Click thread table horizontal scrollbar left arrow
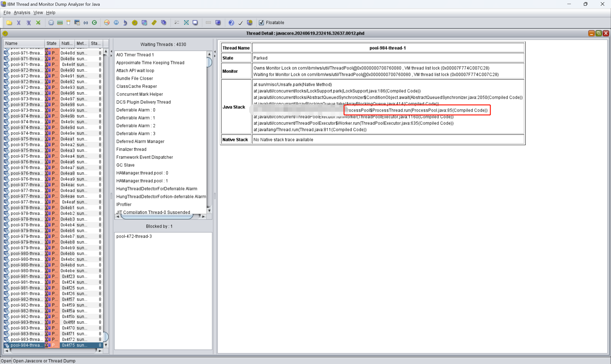The width and height of the screenshot is (611, 364). click(x=7, y=351)
